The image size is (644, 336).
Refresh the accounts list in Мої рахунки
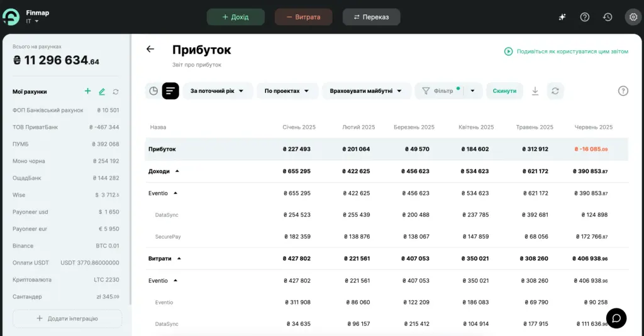coord(116,92)
